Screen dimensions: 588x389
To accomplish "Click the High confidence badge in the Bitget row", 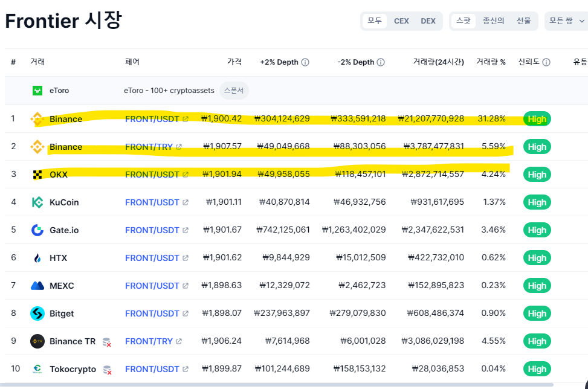I will click(x=537, y=313).
